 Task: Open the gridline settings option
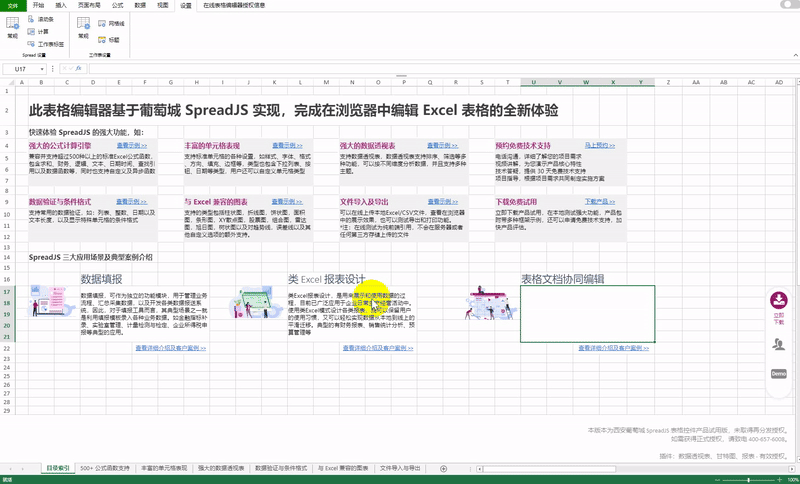[111, 23]
